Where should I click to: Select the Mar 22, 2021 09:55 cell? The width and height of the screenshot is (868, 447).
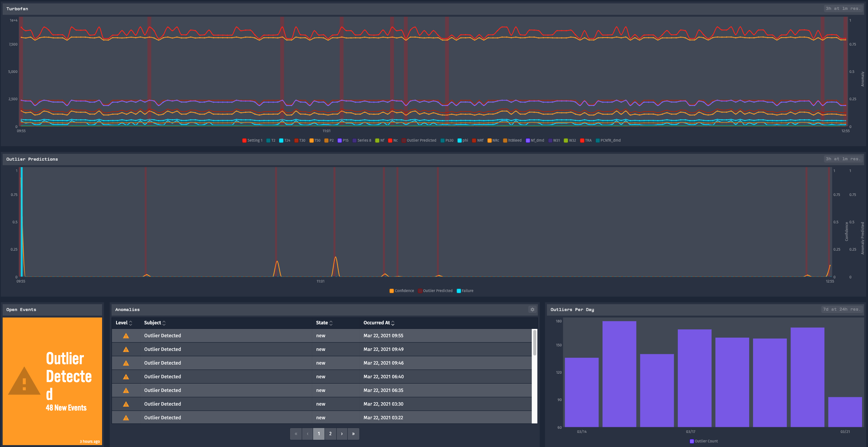(x=383, y=336)
